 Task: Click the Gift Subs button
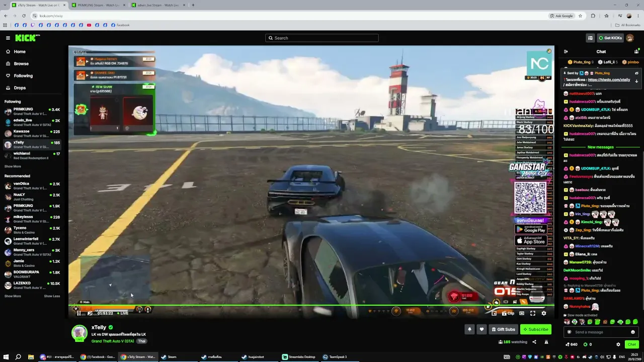[x=503, y=329]
